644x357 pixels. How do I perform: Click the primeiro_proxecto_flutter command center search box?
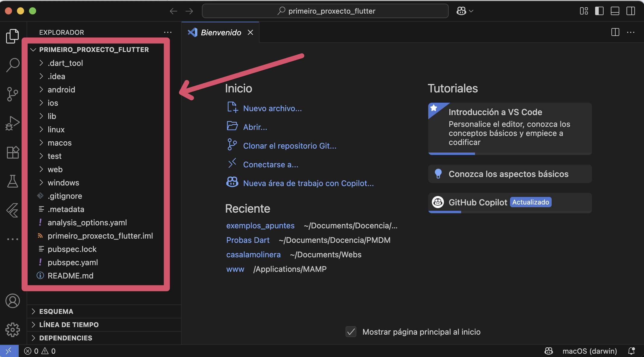tap(325, 11)
